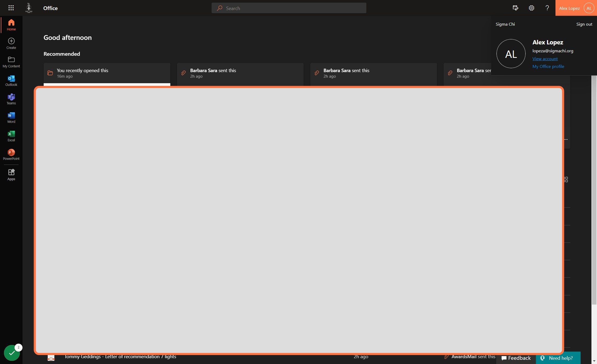Open the app launcher waffle icon
The height and width of the screenshot is (364, 597).
pos(11,8)
